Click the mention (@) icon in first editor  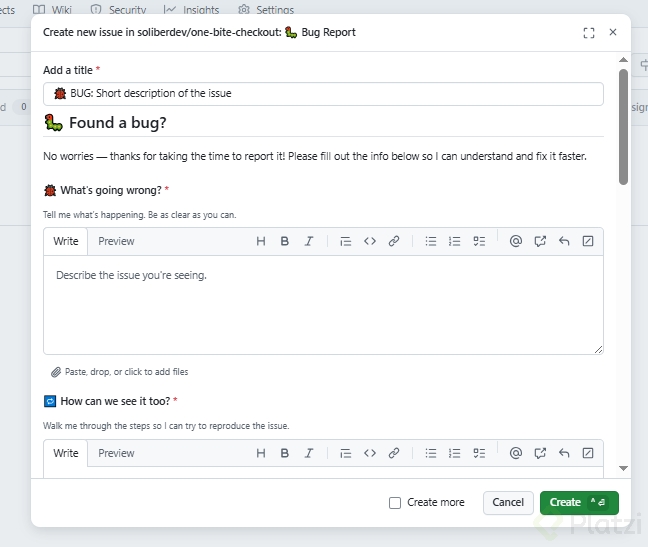click(x=516, y=241)
